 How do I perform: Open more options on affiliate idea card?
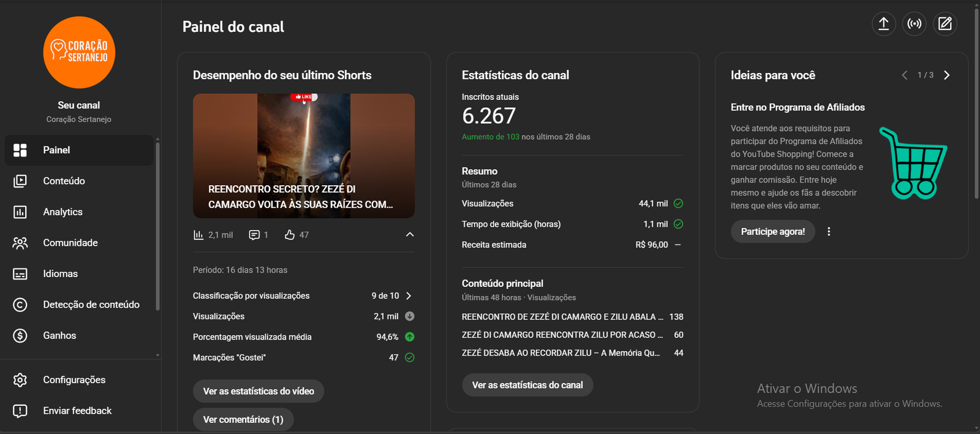click(829, 232)
